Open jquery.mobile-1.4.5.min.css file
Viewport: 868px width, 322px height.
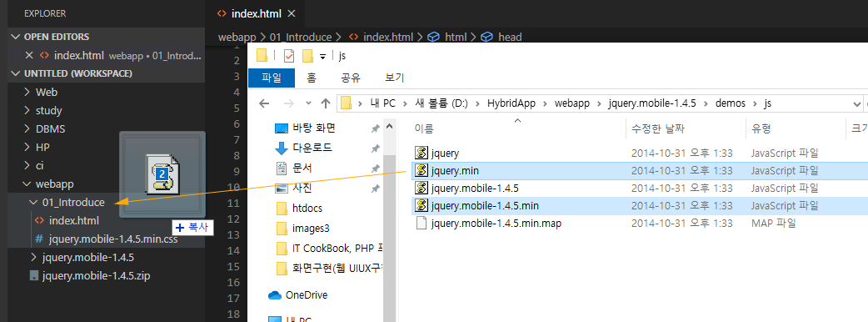pos(113,239)
